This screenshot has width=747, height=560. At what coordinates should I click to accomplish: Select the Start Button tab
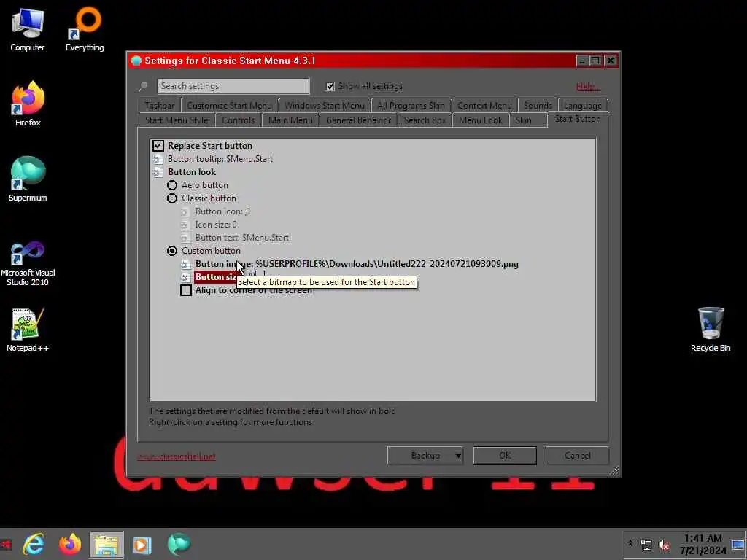point(578,119)
